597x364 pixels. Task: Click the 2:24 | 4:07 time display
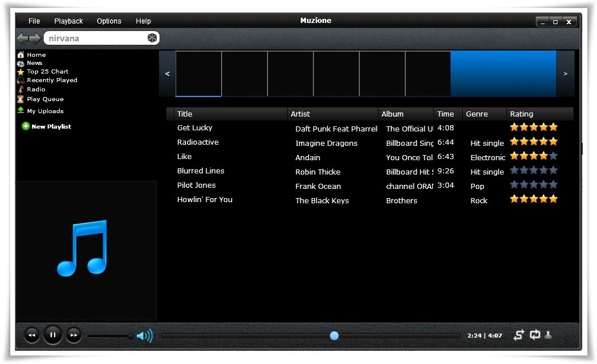484,336
